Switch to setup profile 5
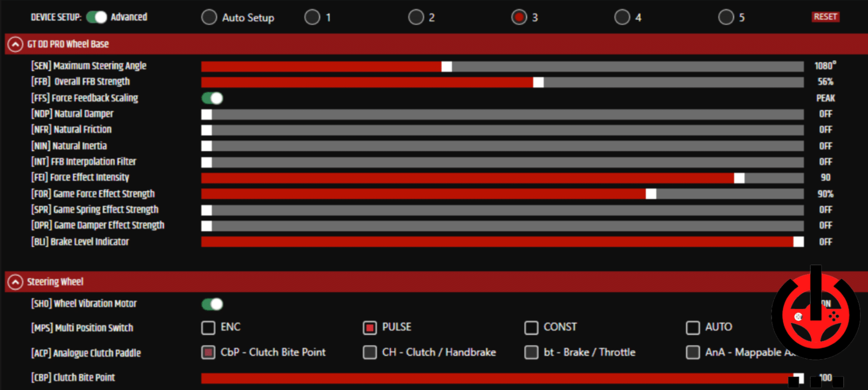 725,17
